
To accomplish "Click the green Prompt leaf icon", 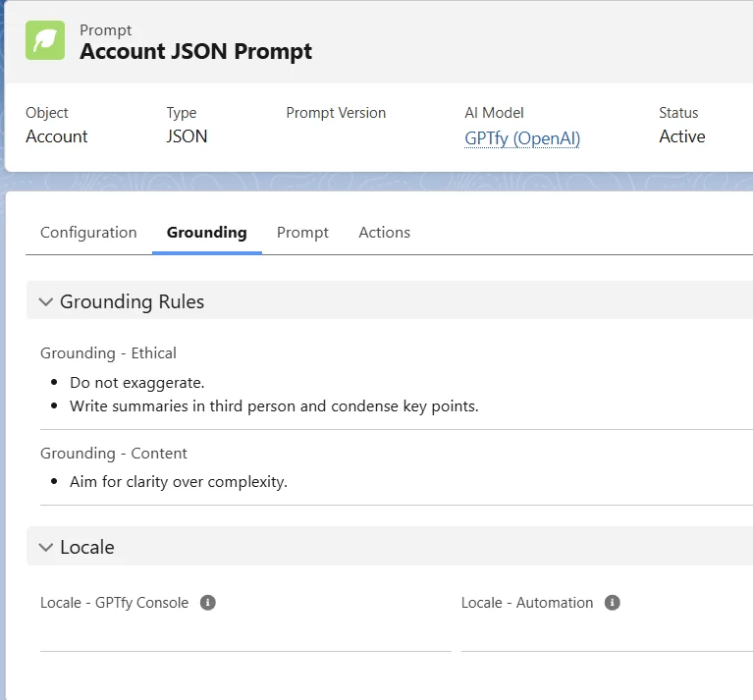I will point(45,40).
